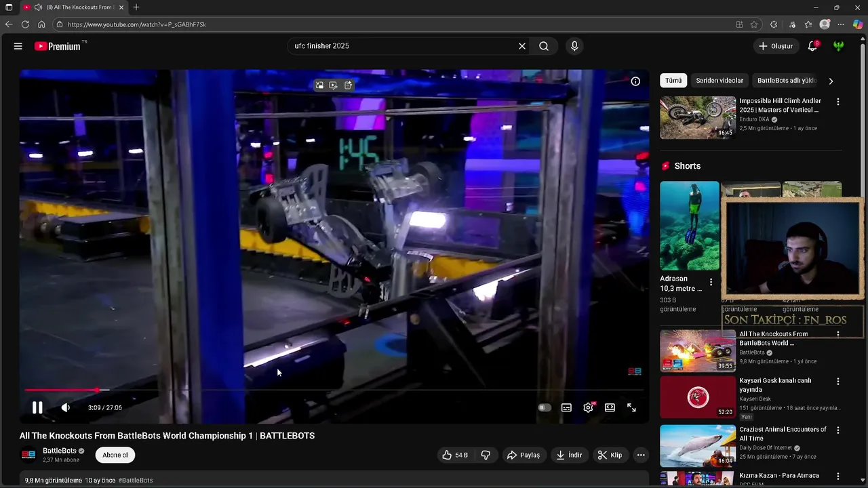Open options for the Adrasan short
Screen dimensions: 868x488
[x=711, y=282]
